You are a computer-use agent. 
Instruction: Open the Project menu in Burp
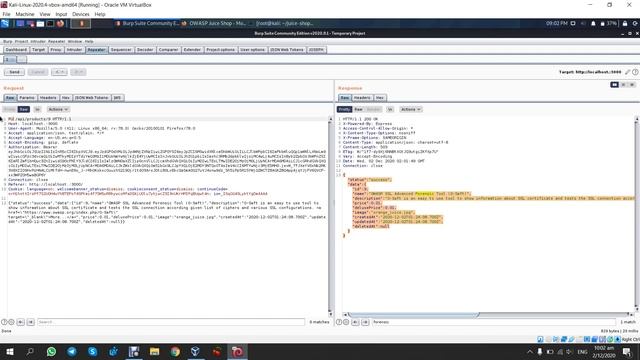(21, 41)
